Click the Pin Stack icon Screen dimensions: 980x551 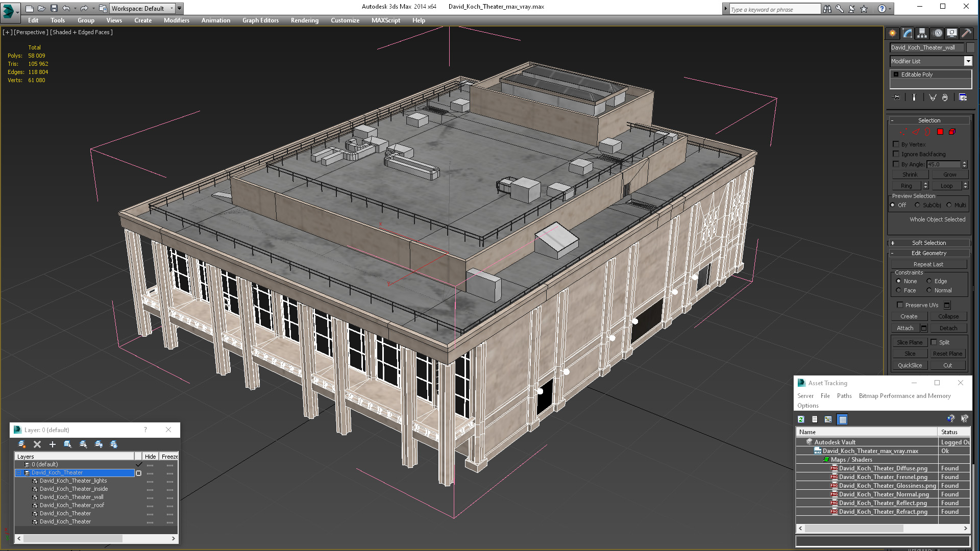pos(896,97)
